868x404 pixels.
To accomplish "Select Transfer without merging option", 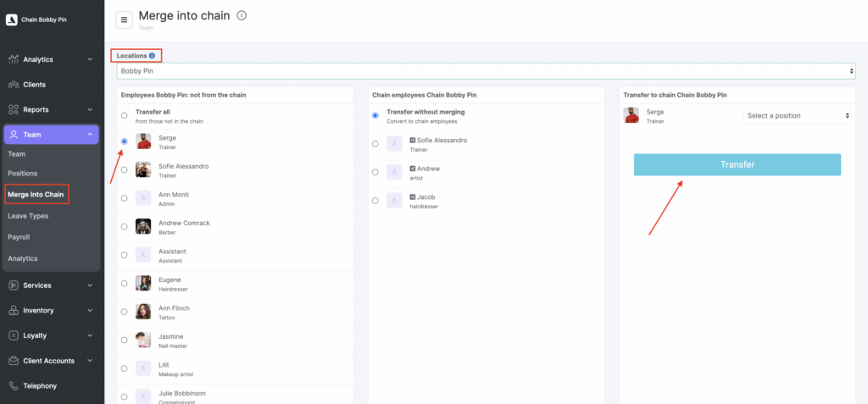I will [x=376, y=115].
